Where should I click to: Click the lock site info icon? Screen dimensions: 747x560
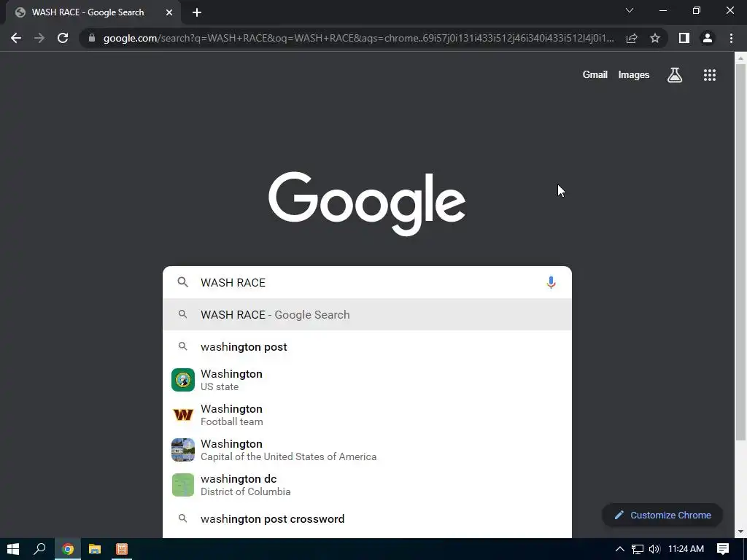[x=91, y=38]
